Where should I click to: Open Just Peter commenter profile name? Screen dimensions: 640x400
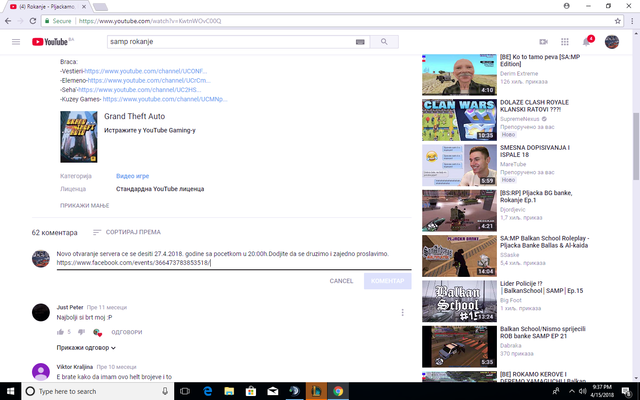tap(70, 307)
